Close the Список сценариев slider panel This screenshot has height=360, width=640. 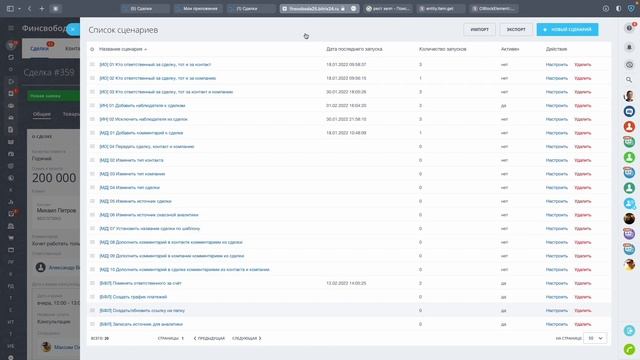(x=73, y=29)
